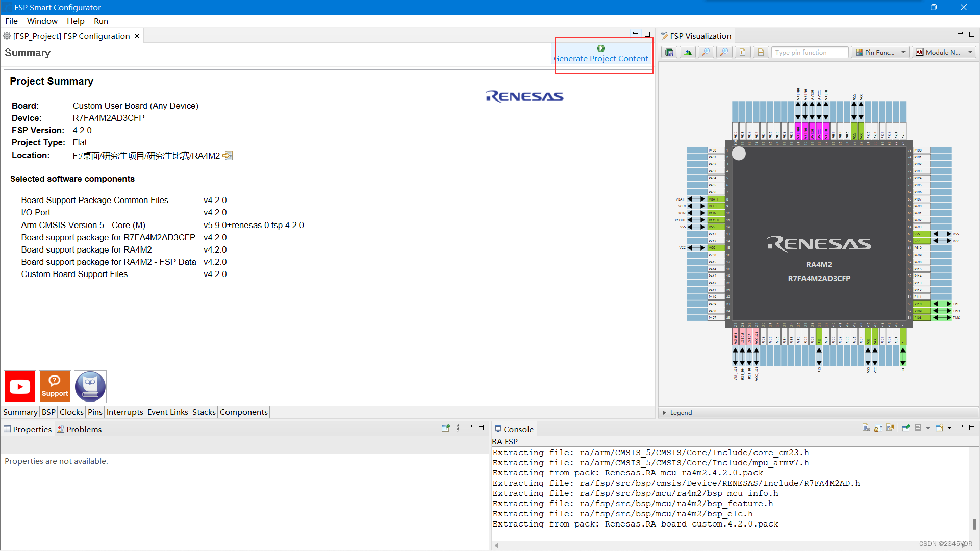
Task: Minimize the FSP Visualization panel
Action: click(960, 33)
